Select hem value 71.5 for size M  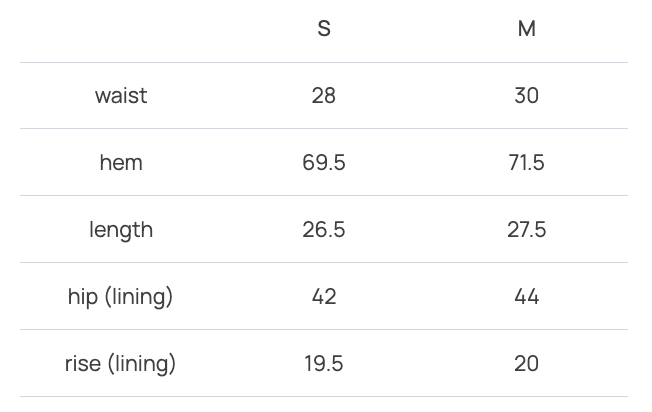(x=526, y=163)
